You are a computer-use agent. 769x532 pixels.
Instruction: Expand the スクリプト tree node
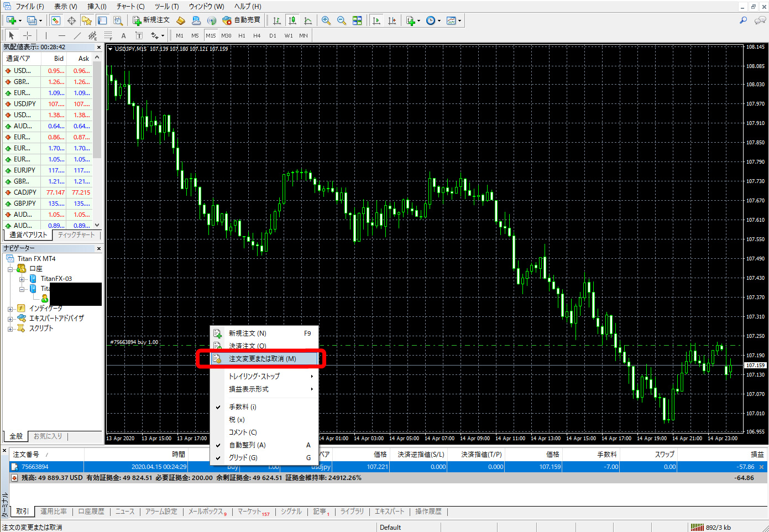pos(10,329)
